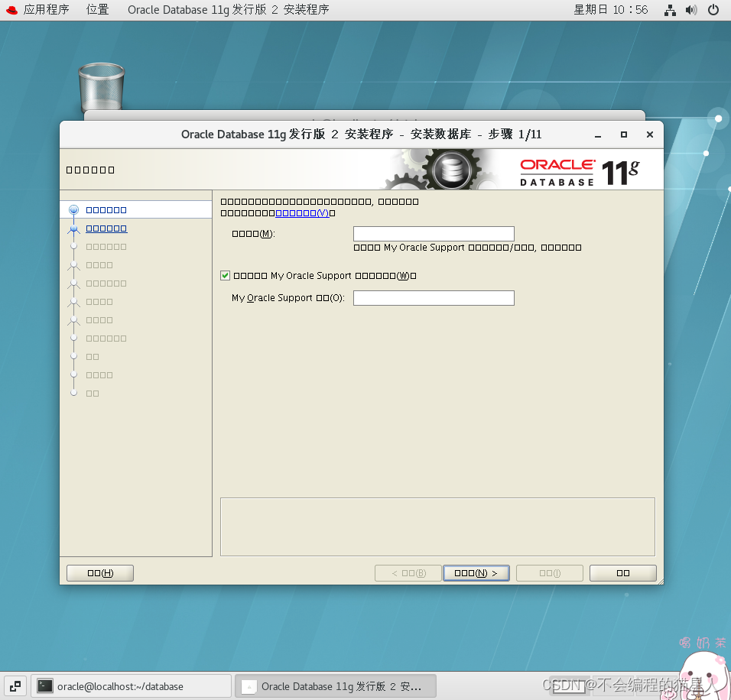This screenshot has height=700, width=731.
Task: Click the volume speaker icon
Action: (x=691, y=10)
